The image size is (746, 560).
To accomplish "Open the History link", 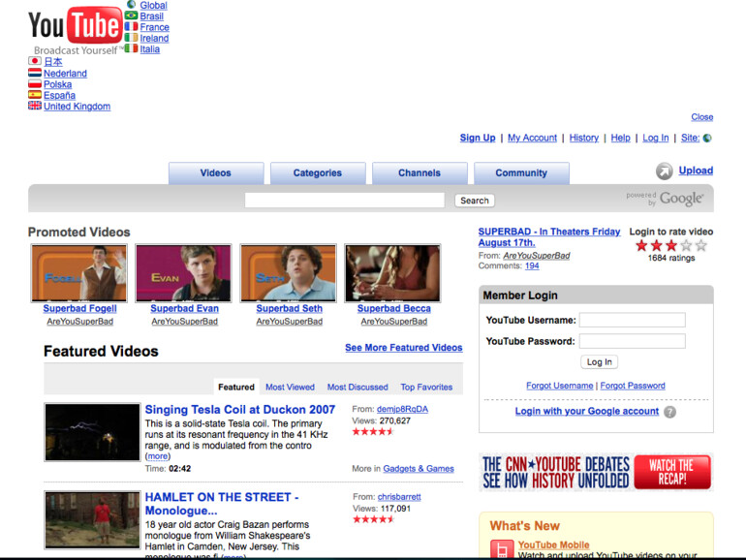I will tap(584, 138).
